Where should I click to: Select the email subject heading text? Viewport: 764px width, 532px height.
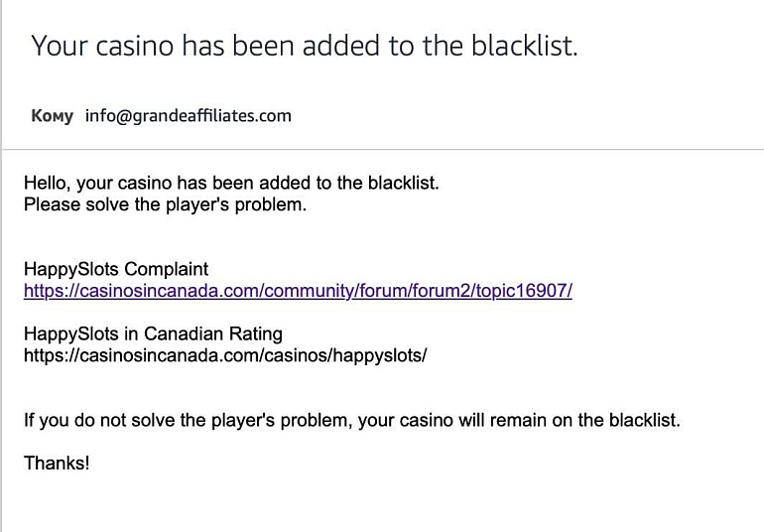coord(305,46)
